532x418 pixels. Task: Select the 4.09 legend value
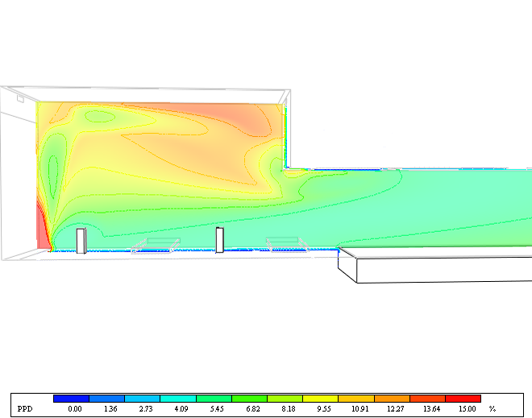[x=181, y=409]
